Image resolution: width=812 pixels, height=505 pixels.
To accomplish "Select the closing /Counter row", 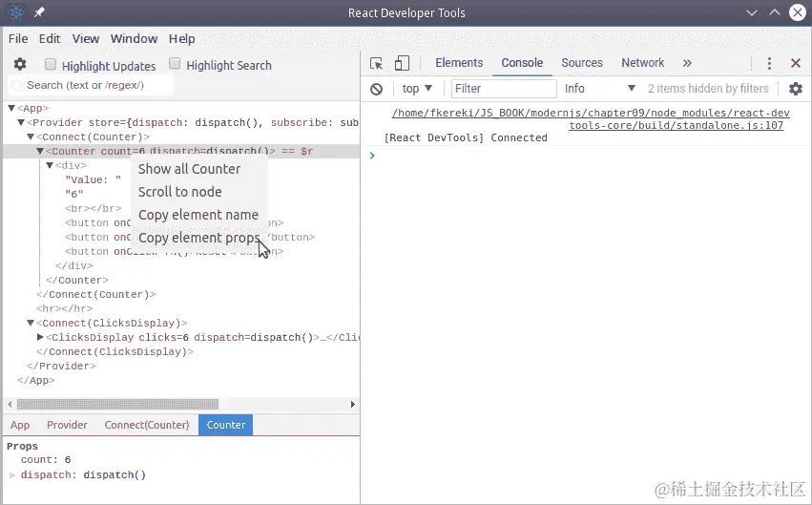I will pos(77,281).
